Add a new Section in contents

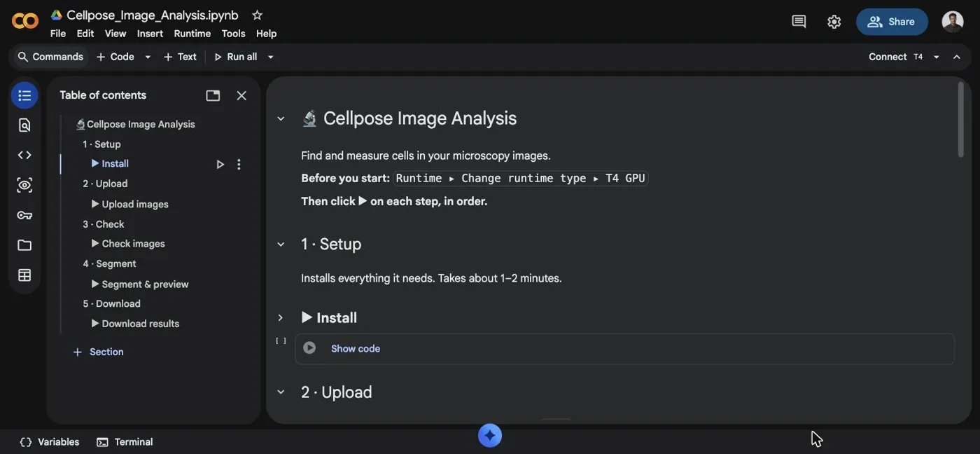(x=98, y=352)
